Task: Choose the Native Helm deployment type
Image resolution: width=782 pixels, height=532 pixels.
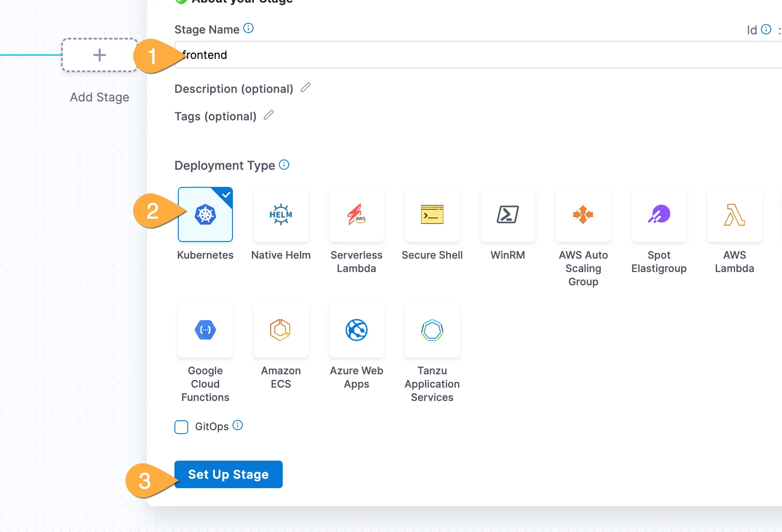Action: [281, 214]
